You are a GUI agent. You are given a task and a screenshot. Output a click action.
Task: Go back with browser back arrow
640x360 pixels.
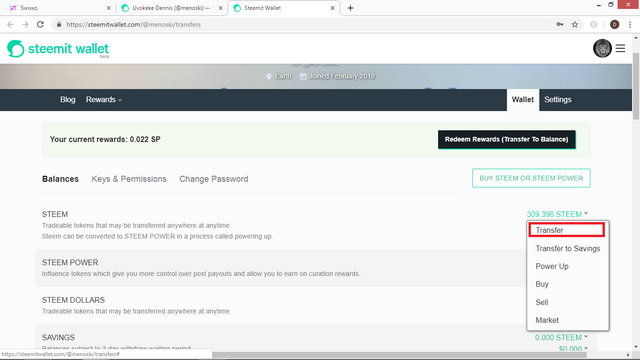(10, 24)
